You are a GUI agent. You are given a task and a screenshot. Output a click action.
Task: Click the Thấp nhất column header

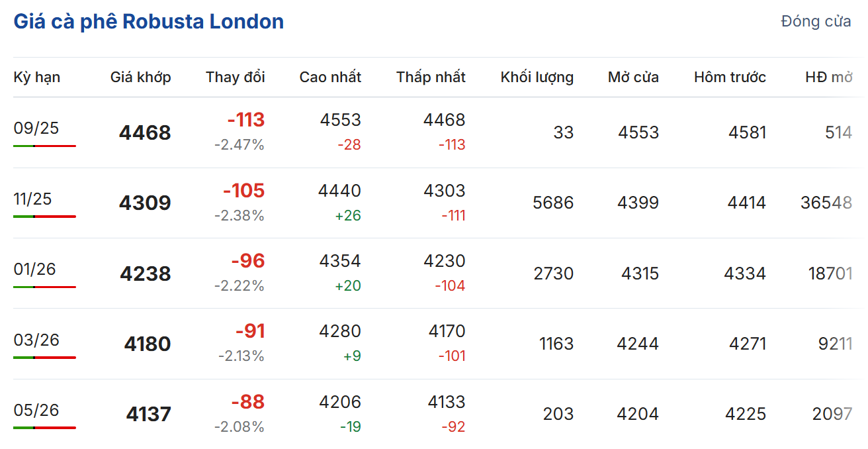click(x=431, y=77)
